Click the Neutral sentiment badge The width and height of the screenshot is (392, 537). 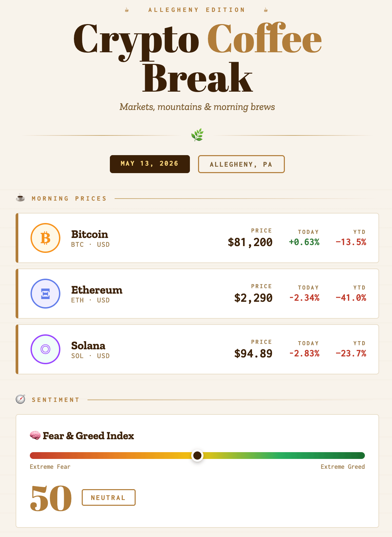[x=109, y=497]
